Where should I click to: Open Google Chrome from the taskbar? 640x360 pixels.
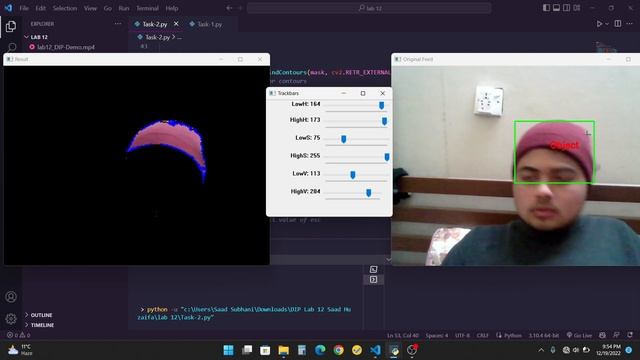338,350
